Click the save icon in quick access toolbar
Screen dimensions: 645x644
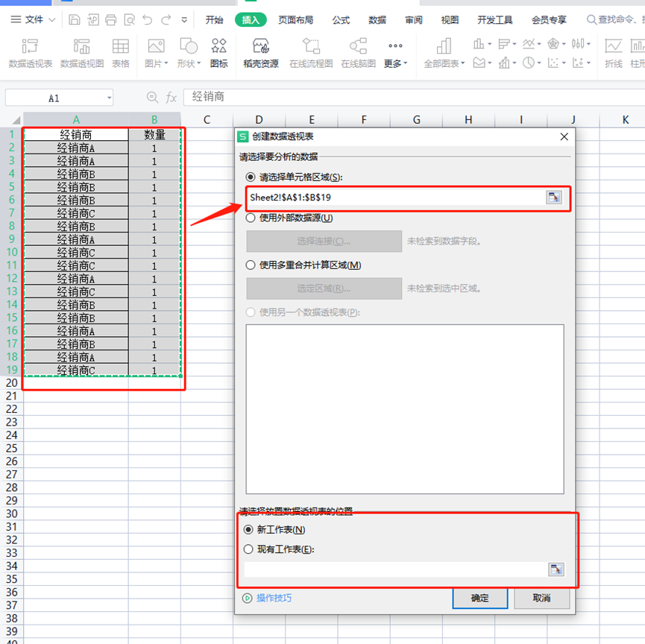(x=74, y=19)
